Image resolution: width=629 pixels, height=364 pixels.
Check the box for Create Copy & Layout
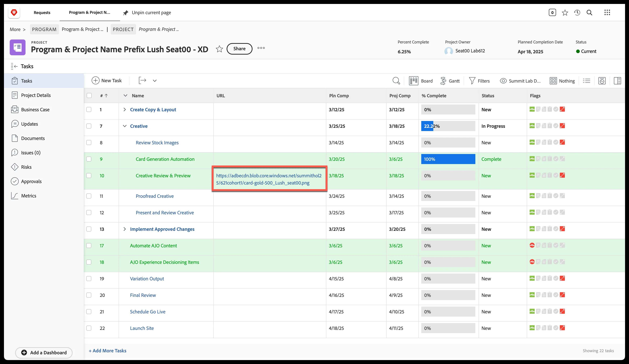tap(89, 109)
